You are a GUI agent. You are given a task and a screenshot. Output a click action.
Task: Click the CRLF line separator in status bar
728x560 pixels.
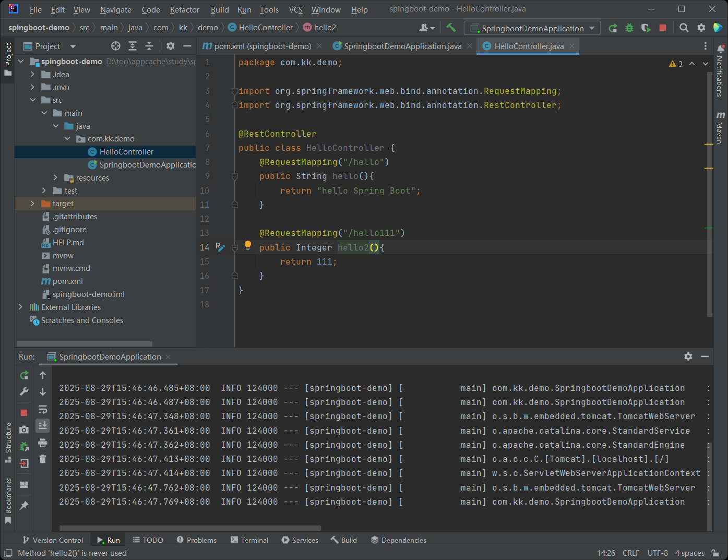point(631,553)
